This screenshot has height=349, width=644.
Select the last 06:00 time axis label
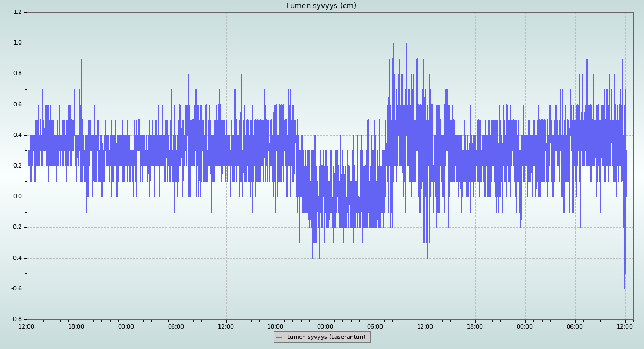[575, 326]
